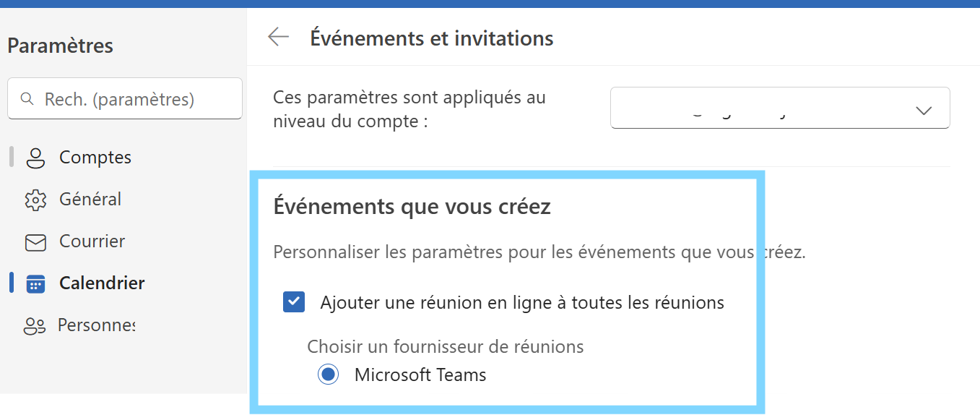Click the 'Ajouter une réunion en ligne' label
The image size is (980, 415).
click(521, 302)
